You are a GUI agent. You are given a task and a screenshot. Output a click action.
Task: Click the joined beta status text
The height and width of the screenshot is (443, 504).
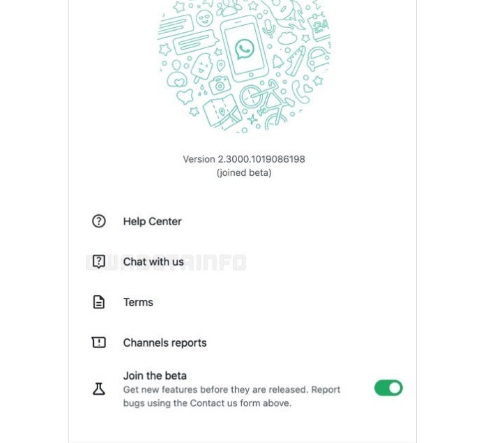point(244,173)
